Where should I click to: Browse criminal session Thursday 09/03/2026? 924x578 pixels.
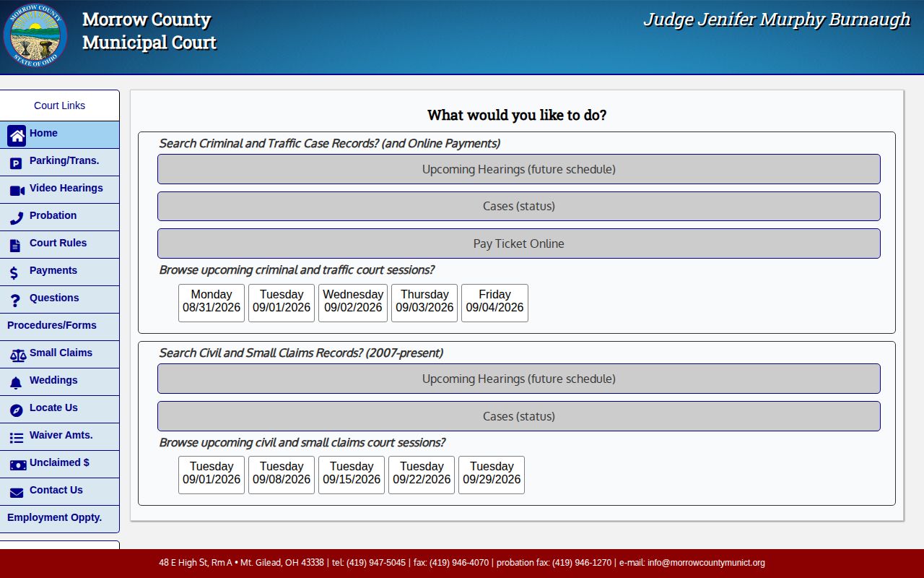click(424, 303)
